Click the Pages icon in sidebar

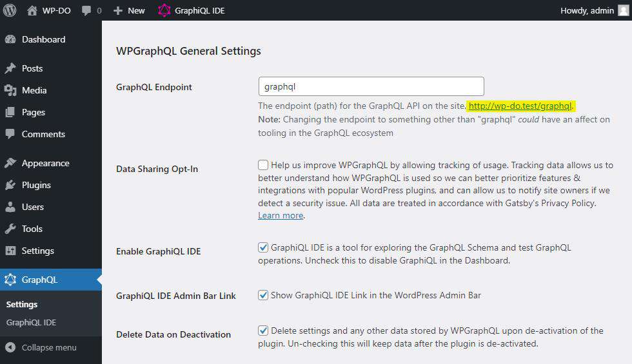pos(10,112)
